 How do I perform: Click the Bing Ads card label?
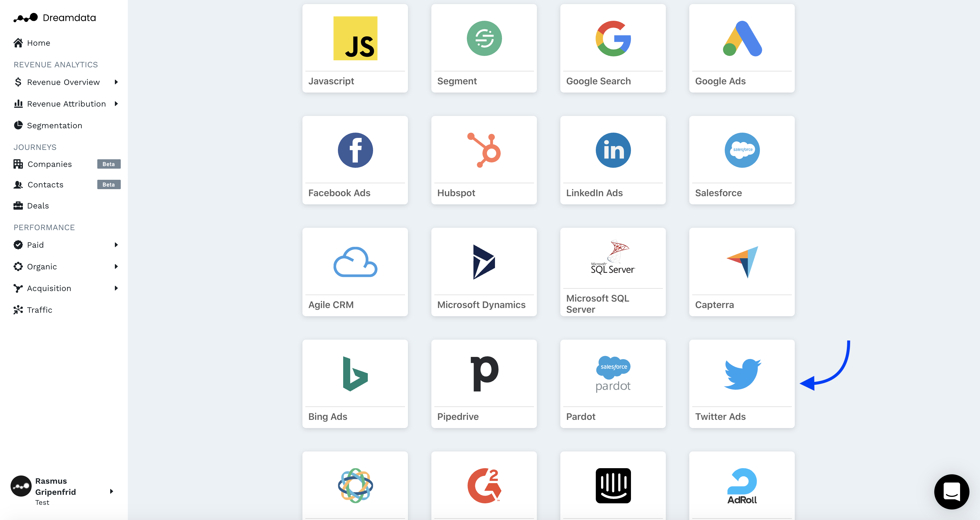pos(328,416)
